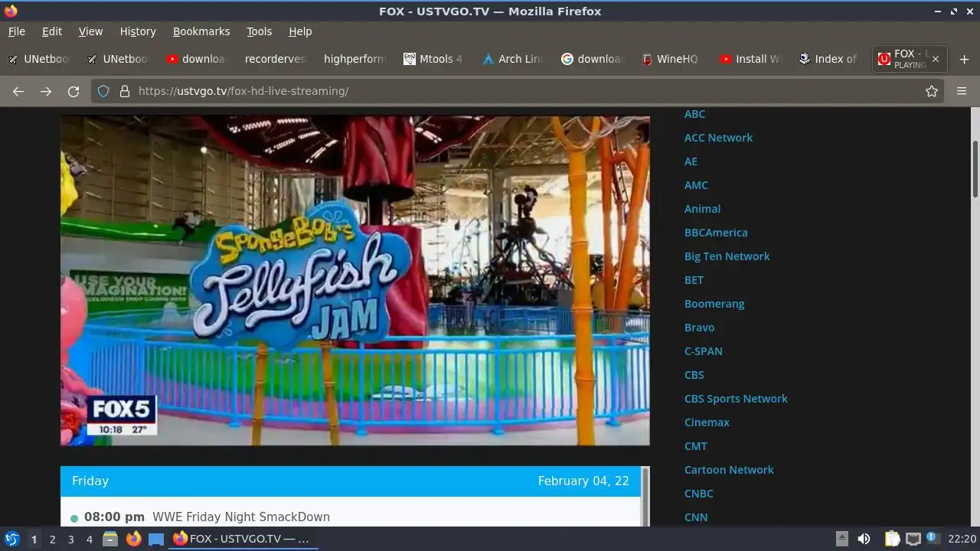Switch to virtual desktop 3
980x551 pixels.
click(70, 540)
